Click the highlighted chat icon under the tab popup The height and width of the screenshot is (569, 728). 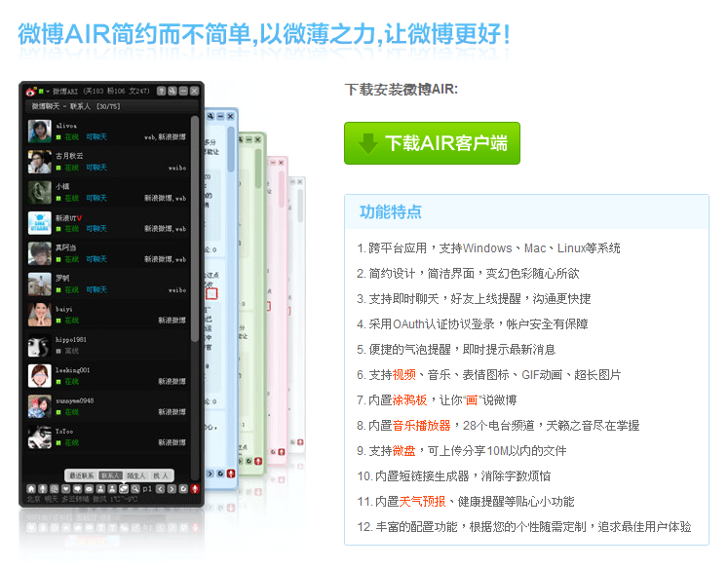coord(124,489)
